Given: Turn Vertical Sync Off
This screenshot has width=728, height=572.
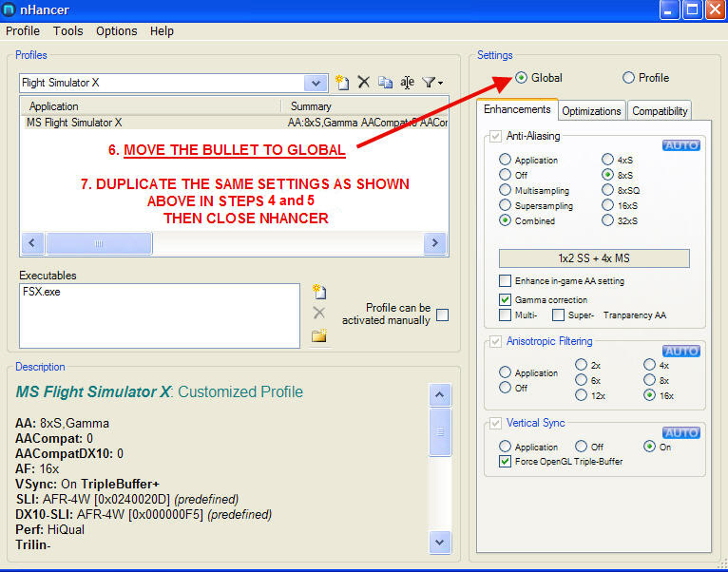Looking at the screenshot, I should (581, 447).
